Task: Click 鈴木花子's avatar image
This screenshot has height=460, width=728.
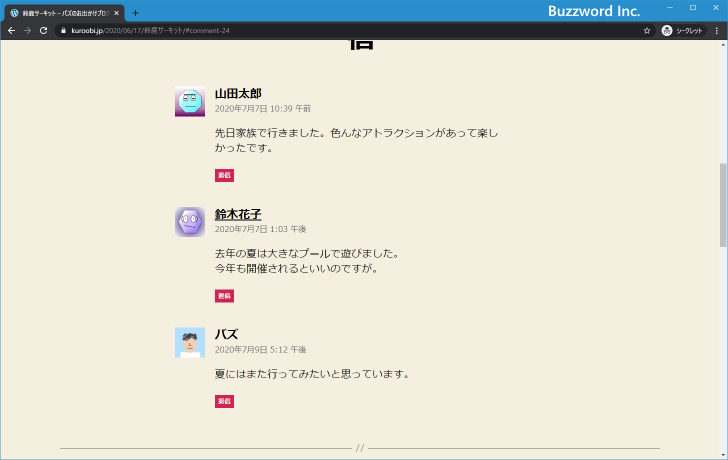Action: click(190, 222)
